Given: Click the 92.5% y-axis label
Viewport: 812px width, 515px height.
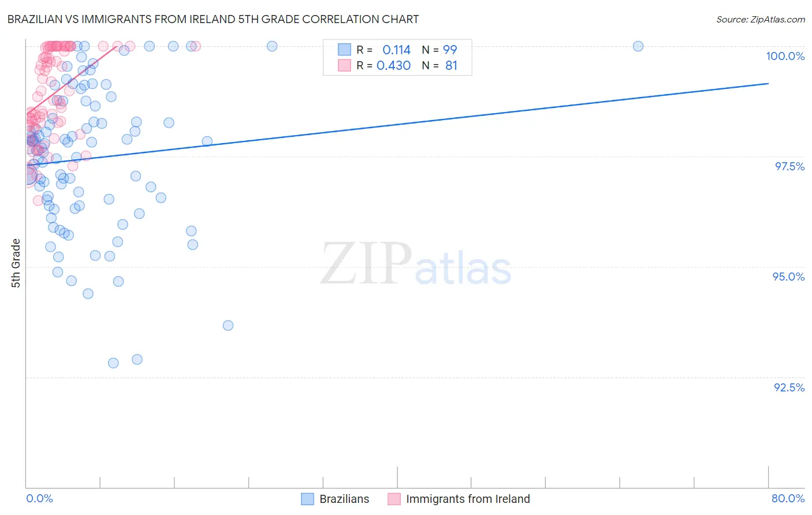Looking at the screenshot, I should [x=789, y=387].
